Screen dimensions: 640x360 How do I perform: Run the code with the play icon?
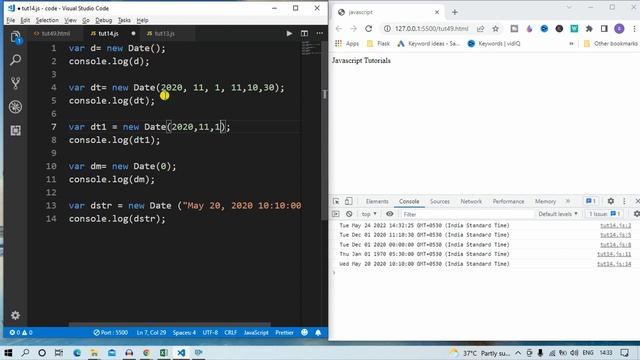point(289,33)
